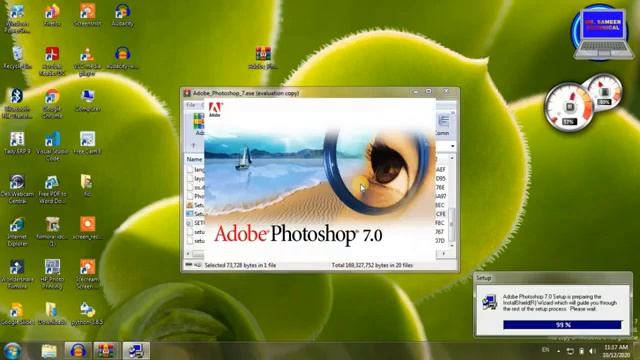Click the Add toolbar icon in WinRAR
The image size is (640, 360).
(x=199, y=124)
